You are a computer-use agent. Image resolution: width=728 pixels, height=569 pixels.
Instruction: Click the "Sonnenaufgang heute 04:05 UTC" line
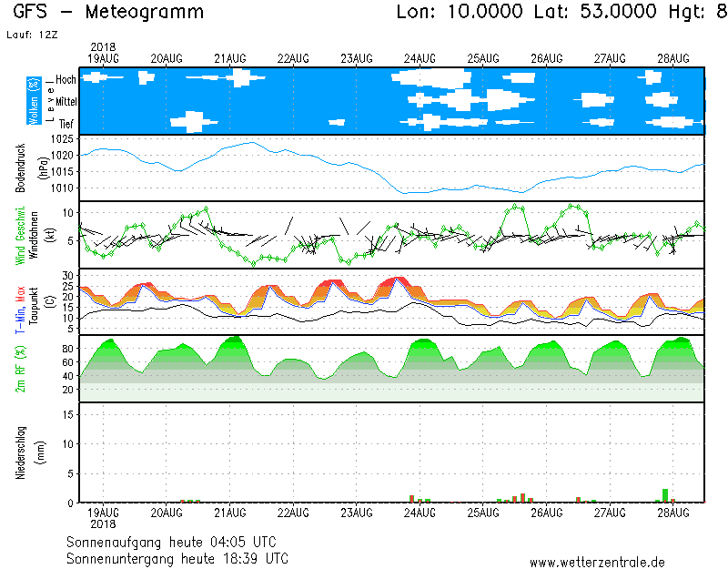(171, 542)
